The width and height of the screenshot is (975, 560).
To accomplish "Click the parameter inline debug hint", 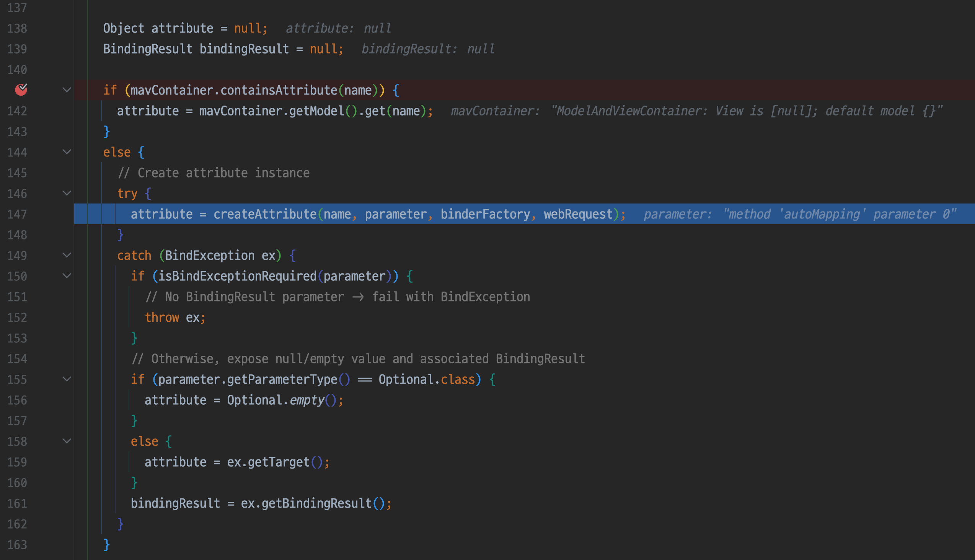I will (x=799, y=214).
